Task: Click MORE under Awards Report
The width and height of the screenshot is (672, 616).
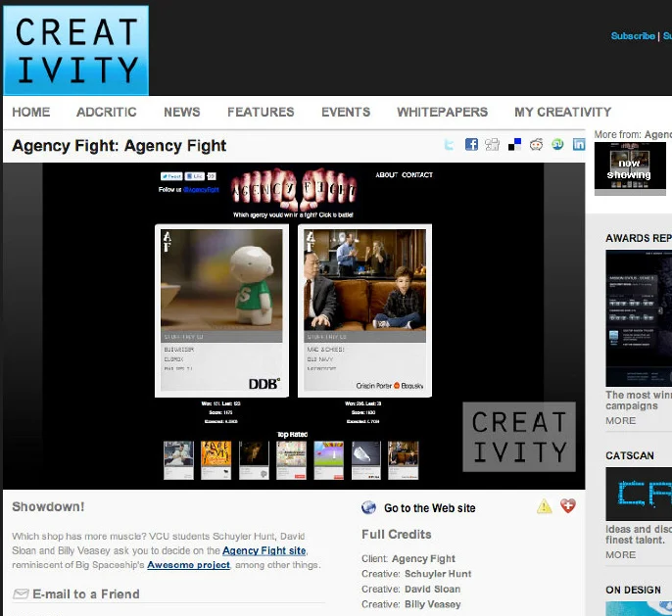Action: pyautogui.click(x=621, y=421)
